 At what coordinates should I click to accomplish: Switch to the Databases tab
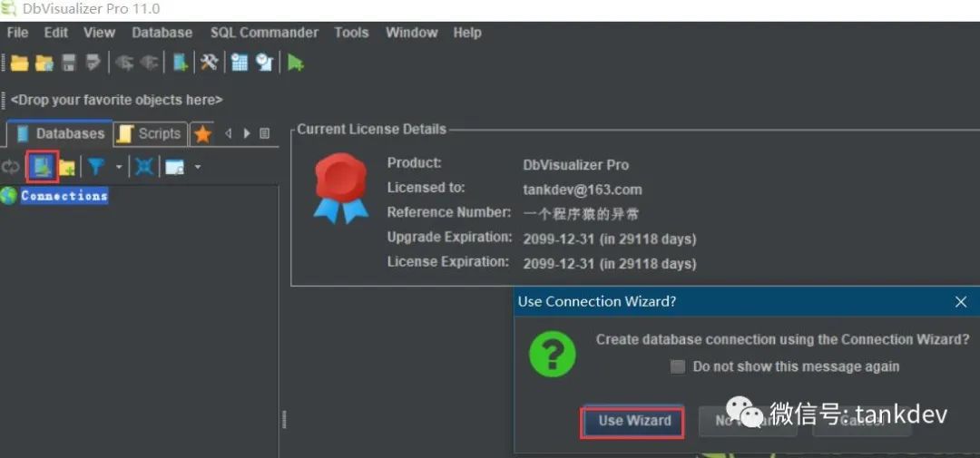[61, 133]
